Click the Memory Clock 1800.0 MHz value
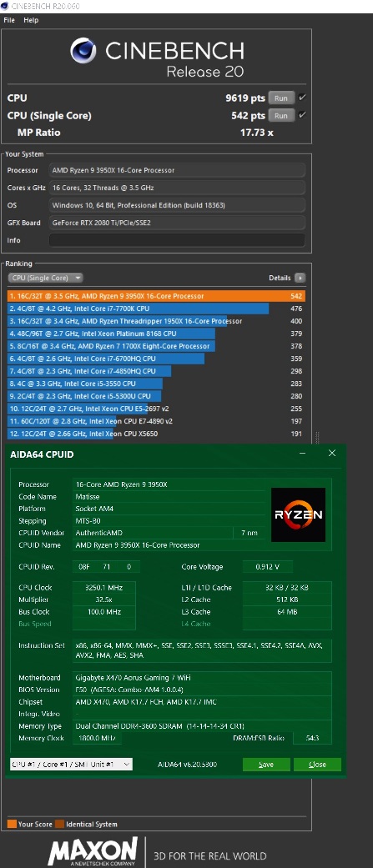 [x=97, y=738]
